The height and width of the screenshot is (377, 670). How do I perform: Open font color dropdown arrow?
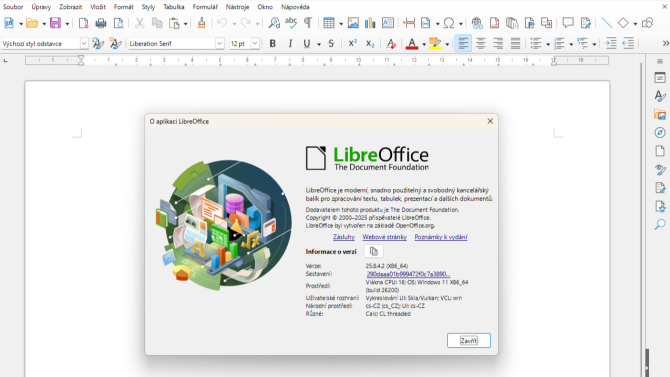424,44
